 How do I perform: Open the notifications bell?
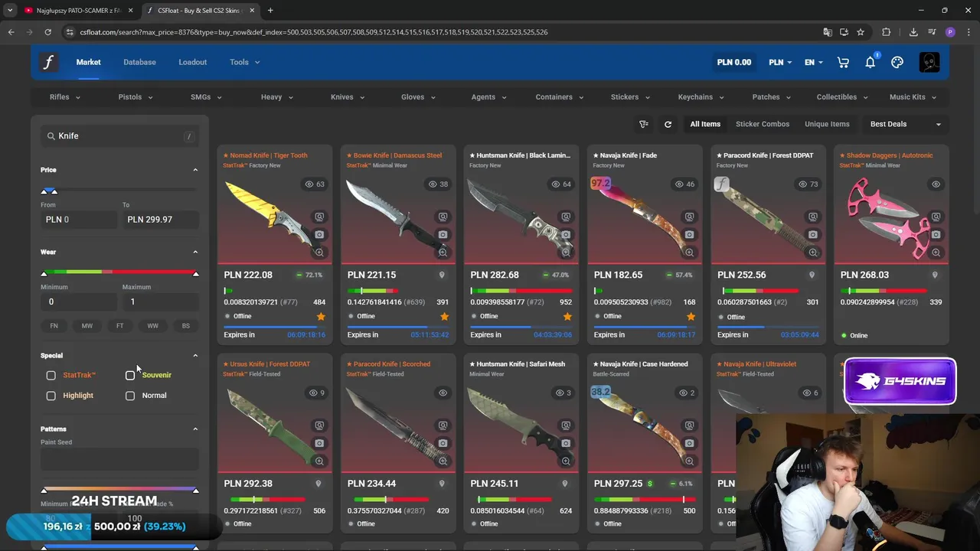871,62
